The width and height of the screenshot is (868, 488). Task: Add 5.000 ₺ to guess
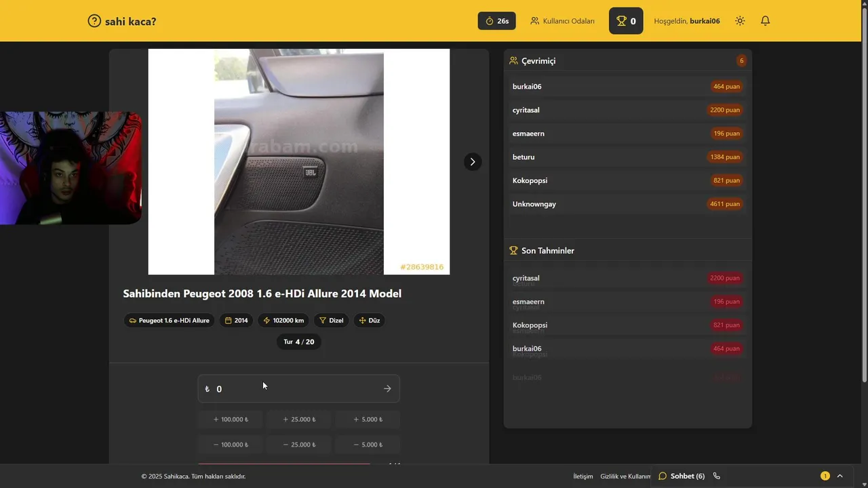click(x=368, y=420)
